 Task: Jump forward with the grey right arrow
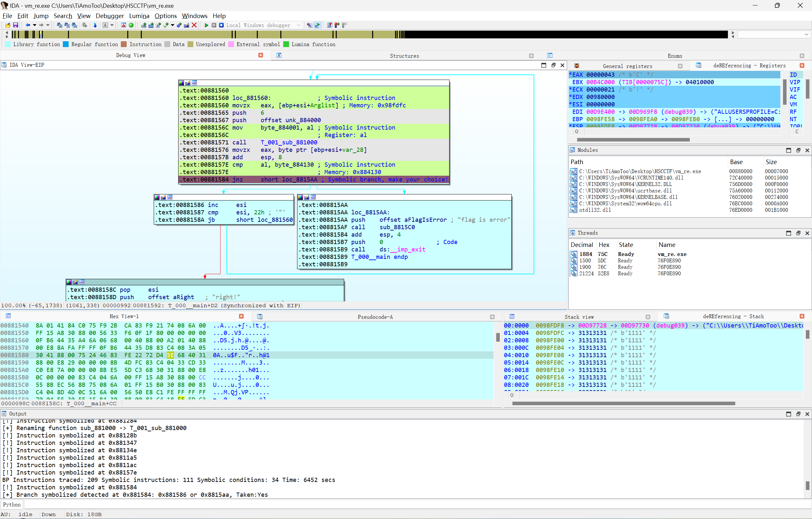click(41, 25)
